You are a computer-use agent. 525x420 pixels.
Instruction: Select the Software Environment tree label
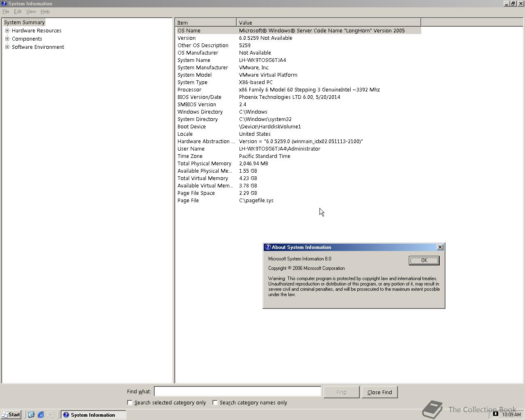(38, 47)
